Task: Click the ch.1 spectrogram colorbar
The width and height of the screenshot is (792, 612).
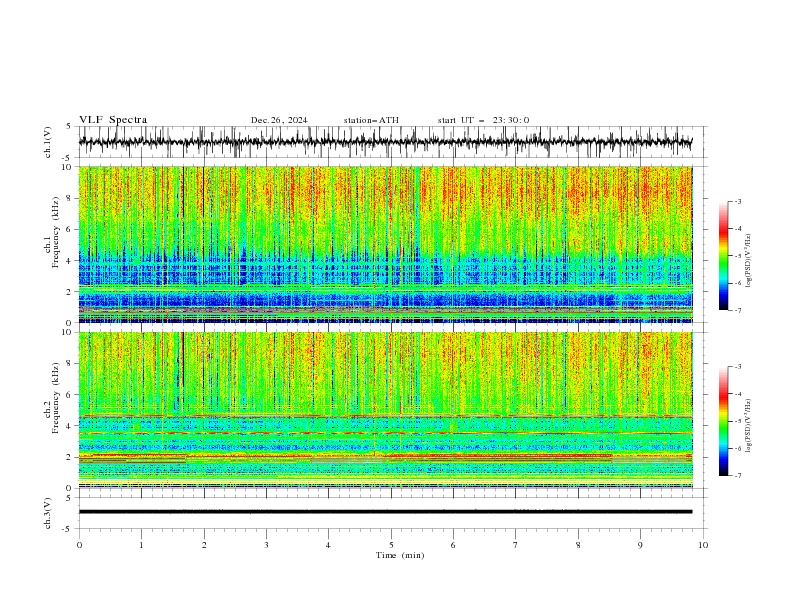Action: point(723,256)
